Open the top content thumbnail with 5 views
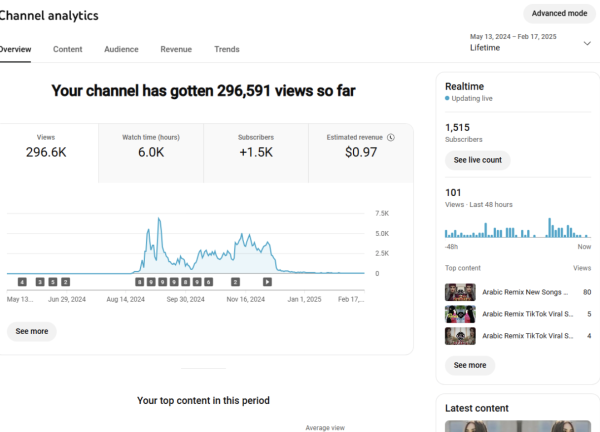The width and height of the screenshot is (600, 432). [x=459, y=314]
